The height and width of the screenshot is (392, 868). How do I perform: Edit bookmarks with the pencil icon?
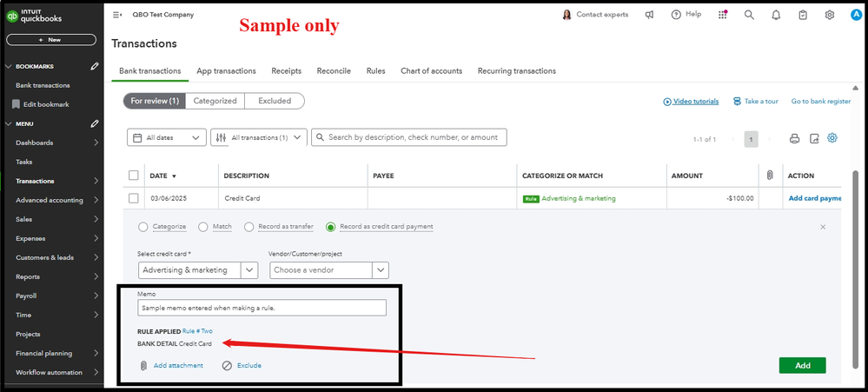tap(95, 66)
